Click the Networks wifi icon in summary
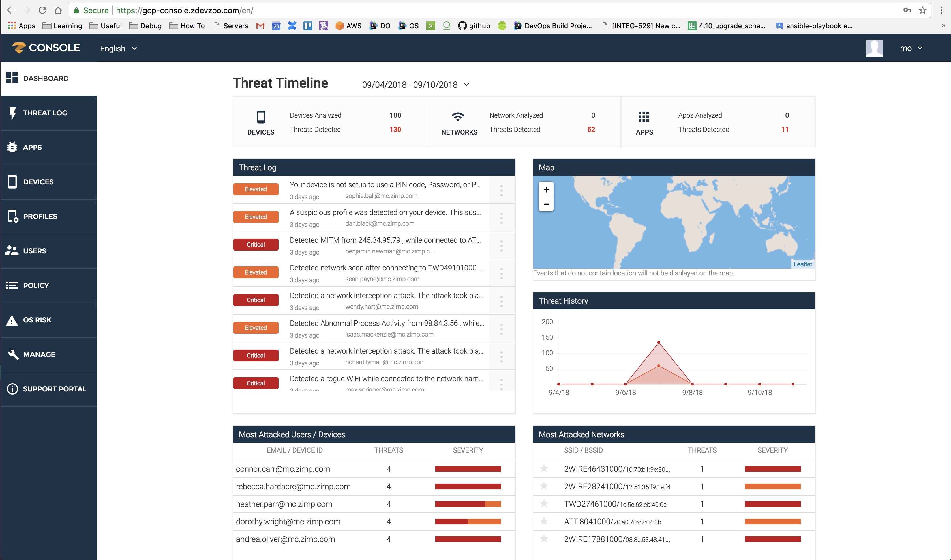Screen dimensions: 951x560 458,117
